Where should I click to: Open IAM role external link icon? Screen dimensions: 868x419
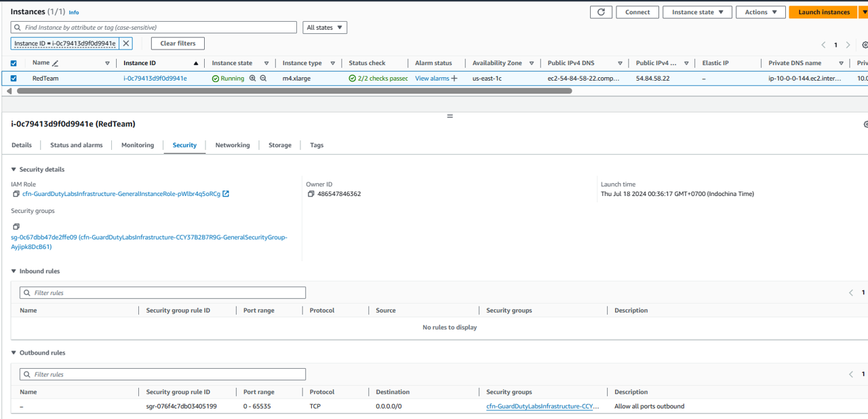(226, 194)
